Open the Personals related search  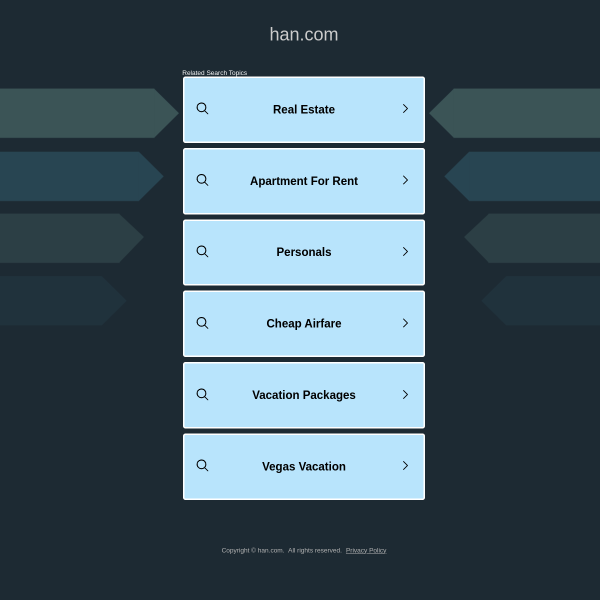[x=304, y=253]
